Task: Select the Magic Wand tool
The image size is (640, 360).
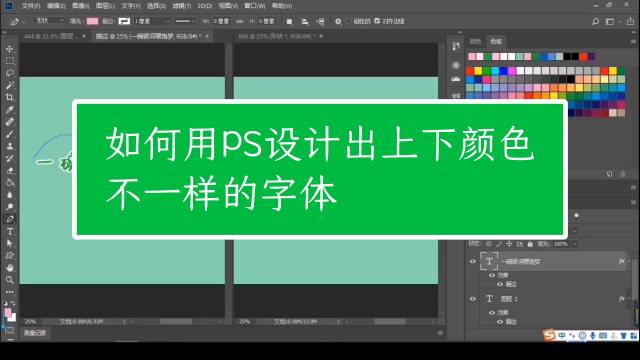Action: [x=10, y=85]
